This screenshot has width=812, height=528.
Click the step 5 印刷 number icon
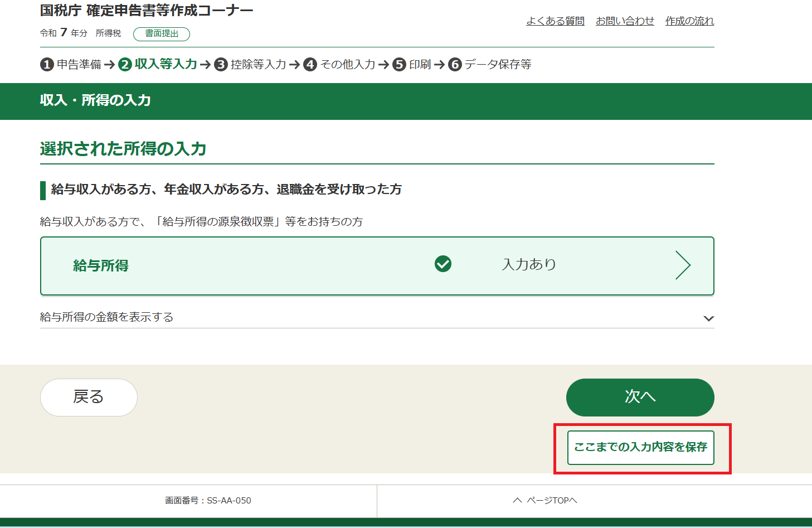[x=399, y=65]
